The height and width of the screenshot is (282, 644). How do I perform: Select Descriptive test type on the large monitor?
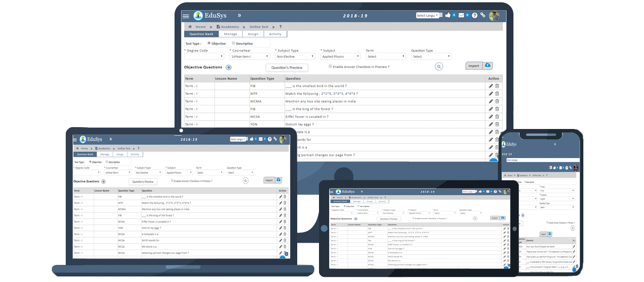234,43
